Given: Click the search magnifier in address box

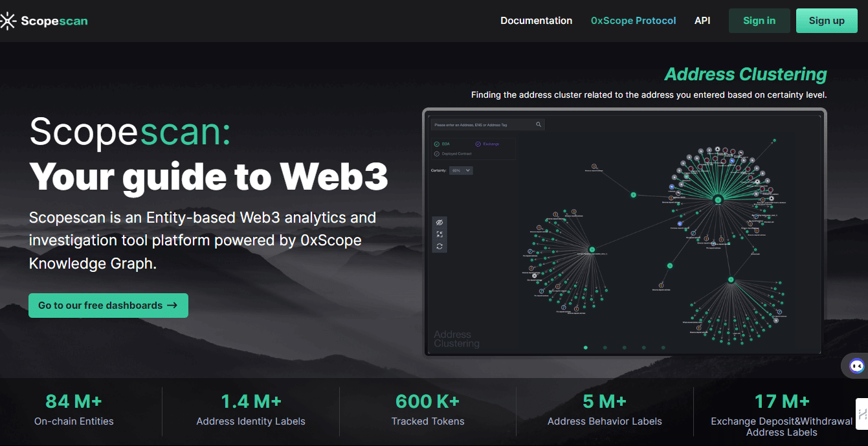Looking at the screenshot, I should (538, 124).
